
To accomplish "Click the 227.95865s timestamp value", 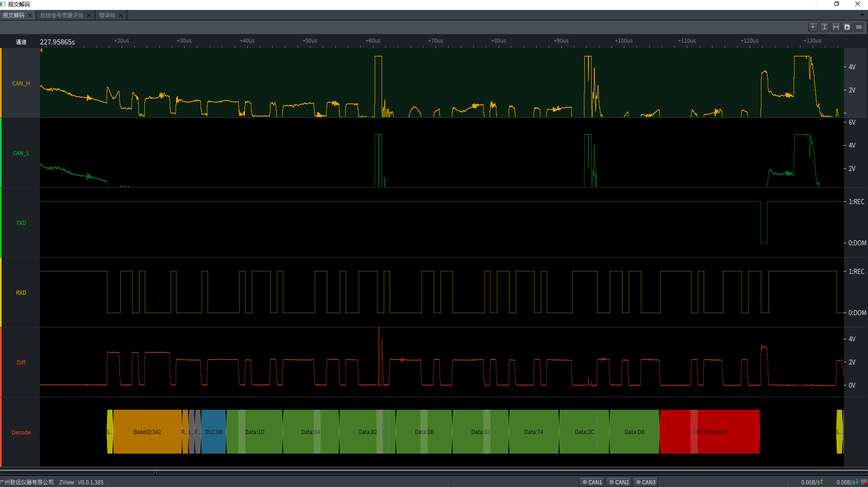I will click(x=57, y=42).
